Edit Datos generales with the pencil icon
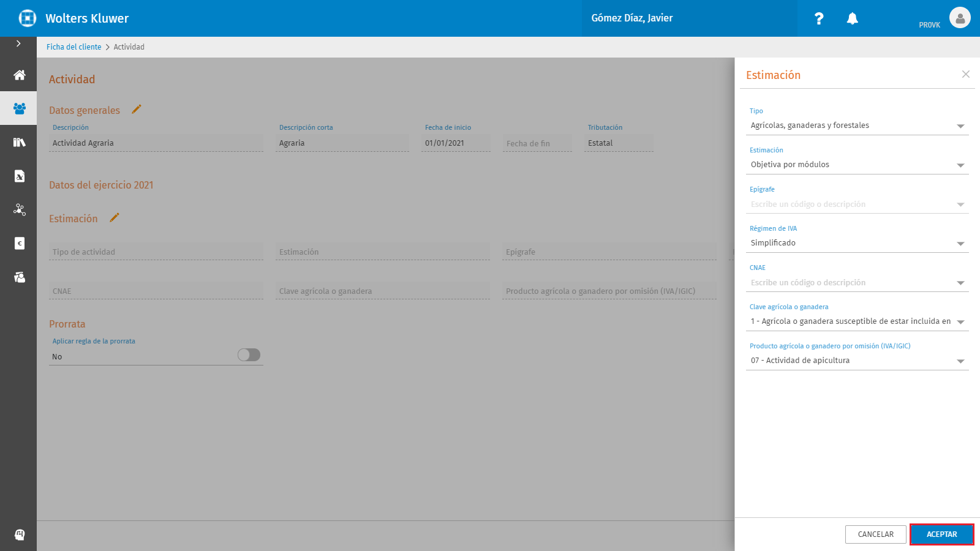The height and width of the screenshot is (551, 980). [x=137, y=109]
